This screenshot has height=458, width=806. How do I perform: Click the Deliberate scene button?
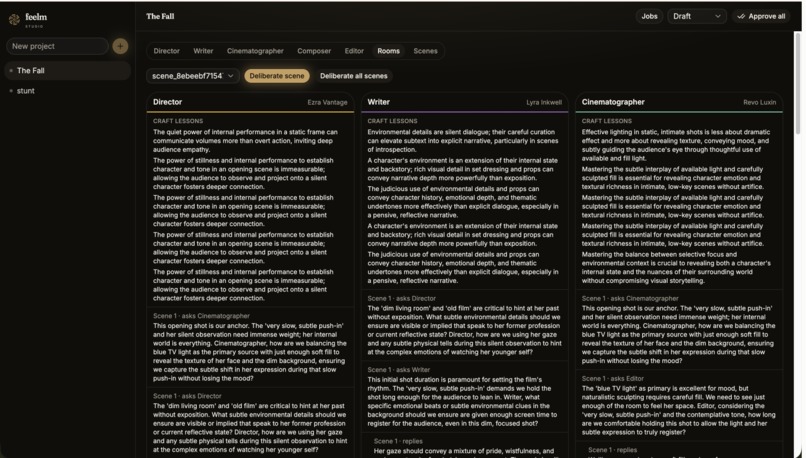(x=277, y=76)
